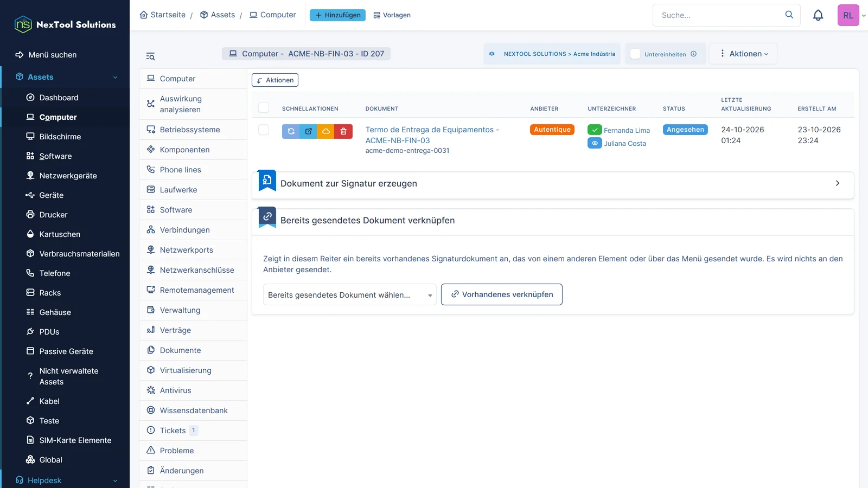Select the Betriebssysteme tab
The width and height of the screenshot is (868, 488).
pyautogui.click(x=193, y=130)
